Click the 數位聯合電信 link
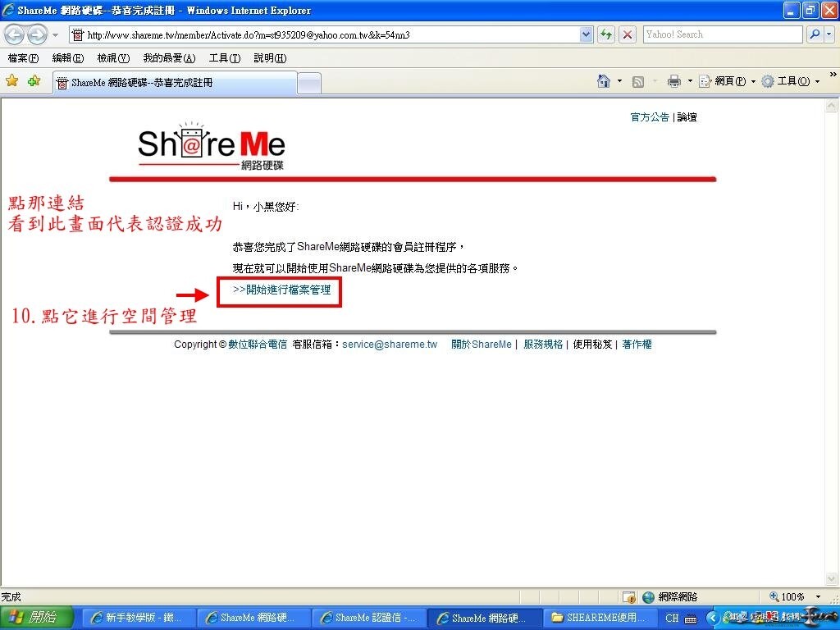 [x=258, y=345]
